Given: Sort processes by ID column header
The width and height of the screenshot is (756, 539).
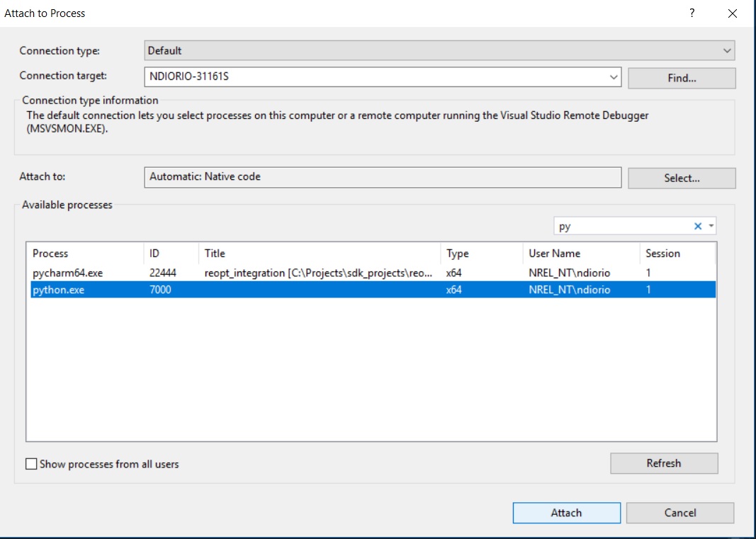Looking at the screenshot, I should coord(154,254).
